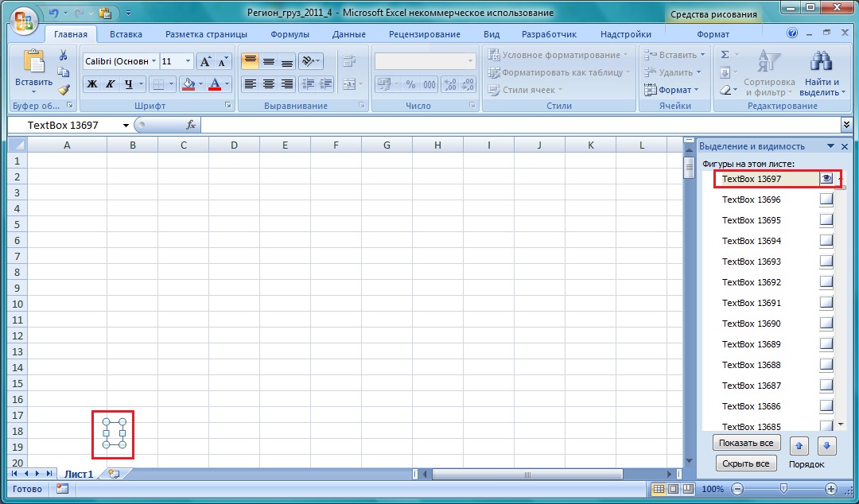Open Selection pane options dropdown arrow
This screenshot has width=859, height=504.
coord(830,146)
